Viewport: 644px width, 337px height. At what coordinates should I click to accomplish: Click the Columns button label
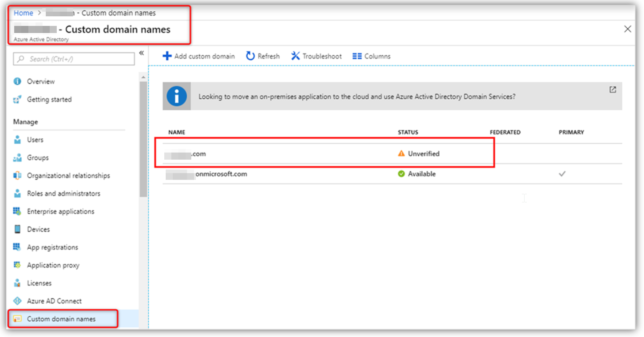point(378,56)
